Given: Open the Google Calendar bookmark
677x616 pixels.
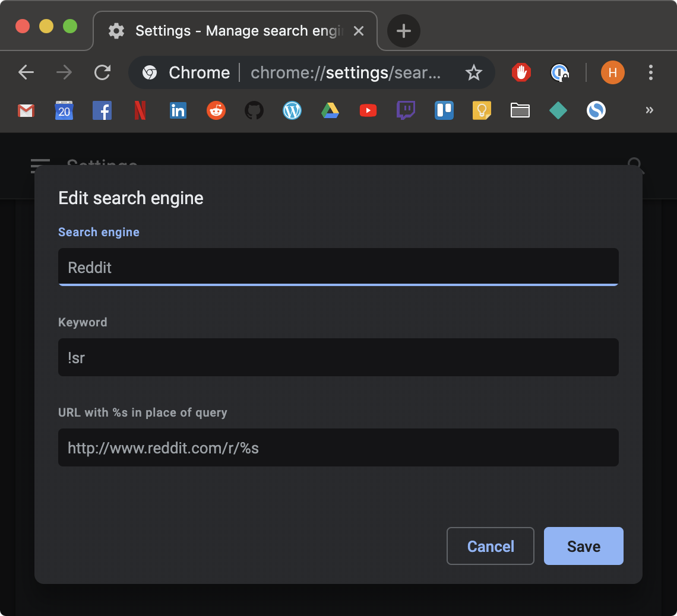Looking at the screenshot, I should click(64, 111).
